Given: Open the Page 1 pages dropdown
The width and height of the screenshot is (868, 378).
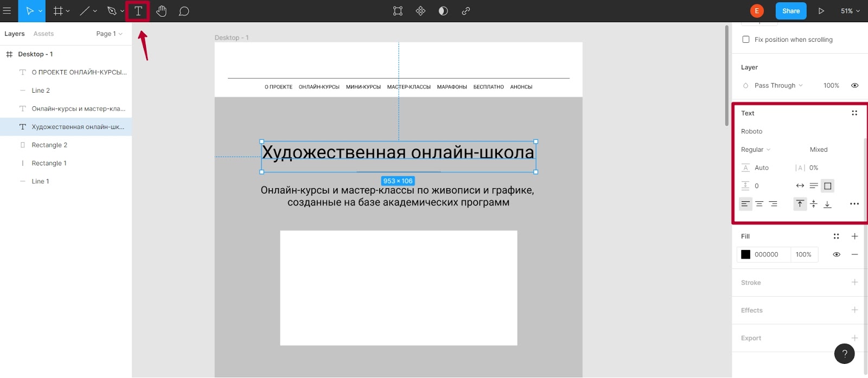Looking at the screenshot, I should [x=109, y=34].
